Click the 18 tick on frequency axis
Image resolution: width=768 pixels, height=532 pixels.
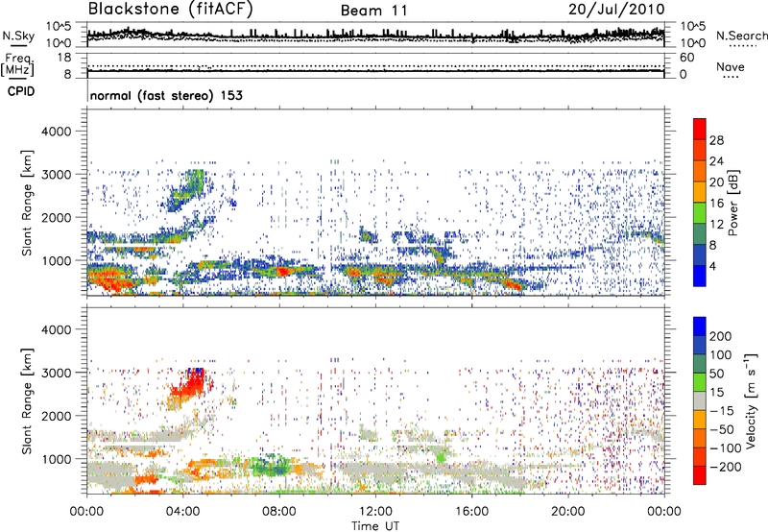pyautogui.click(x=64, y=58)
